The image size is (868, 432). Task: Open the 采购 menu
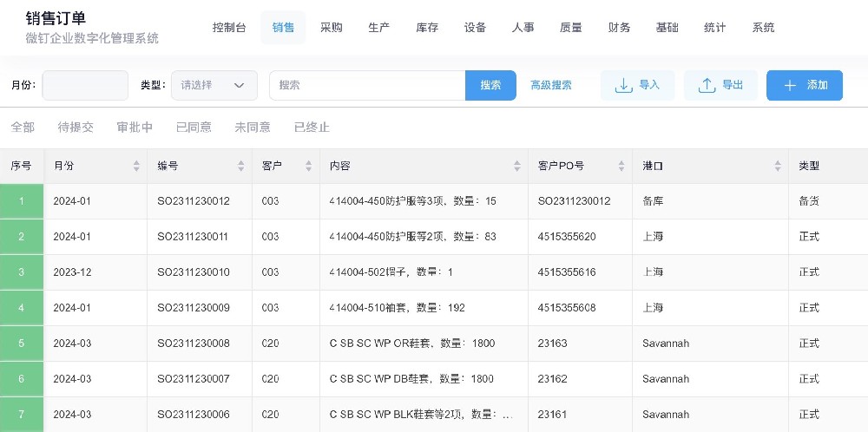tap(331, 28)
